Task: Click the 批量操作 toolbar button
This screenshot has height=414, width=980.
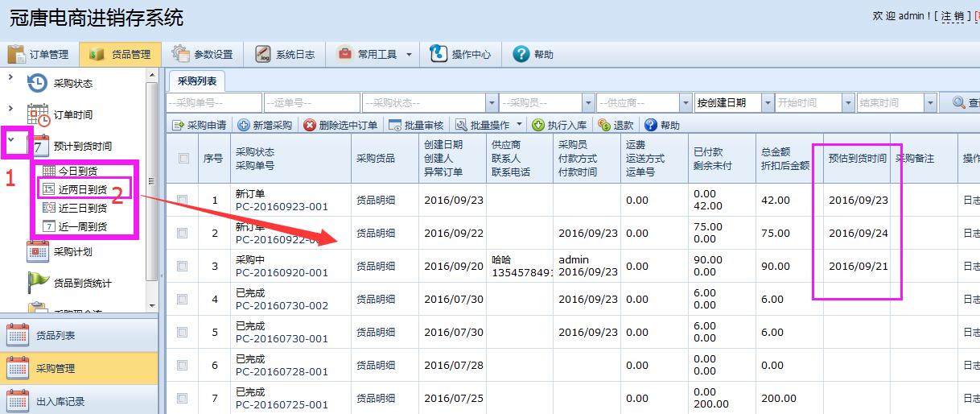Action: tap(482, 125)
